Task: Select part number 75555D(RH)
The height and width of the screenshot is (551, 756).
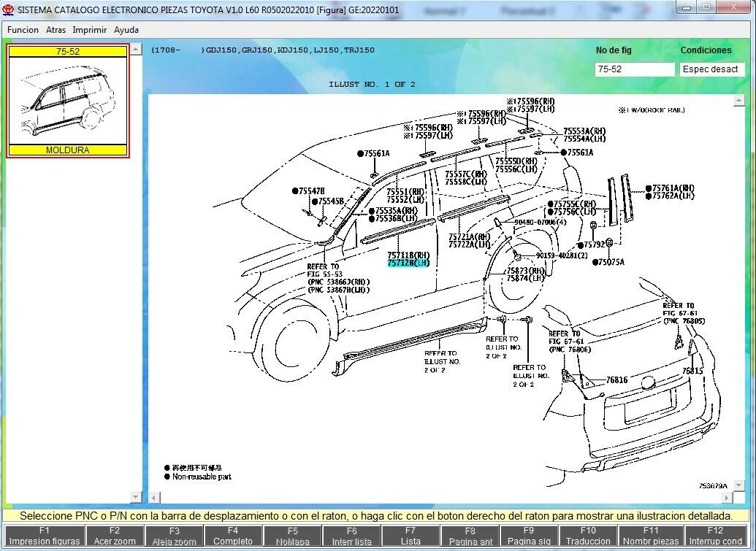Action: pos(516,161)
